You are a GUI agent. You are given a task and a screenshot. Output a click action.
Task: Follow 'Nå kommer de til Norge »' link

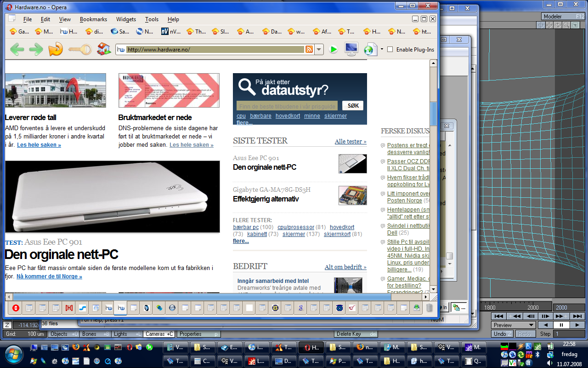pos(49,276)
